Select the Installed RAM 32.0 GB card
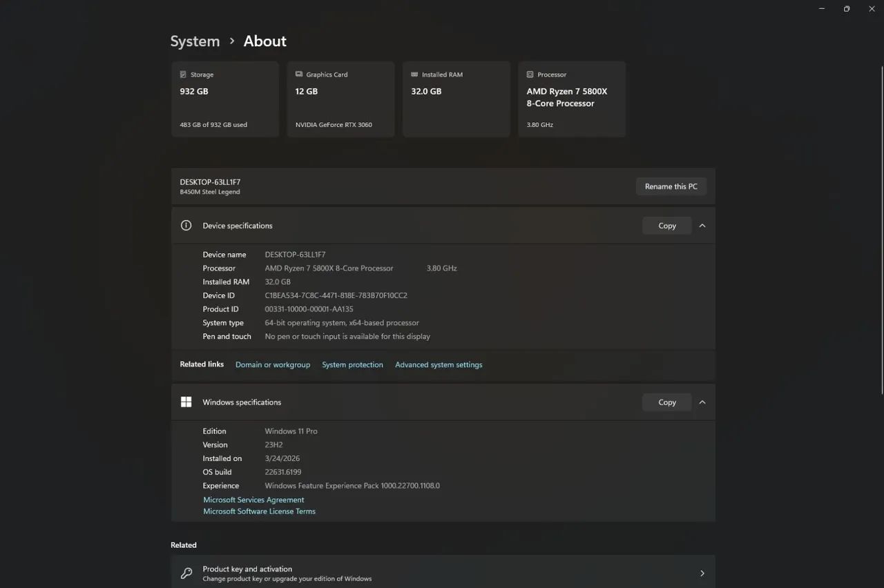 457,99
